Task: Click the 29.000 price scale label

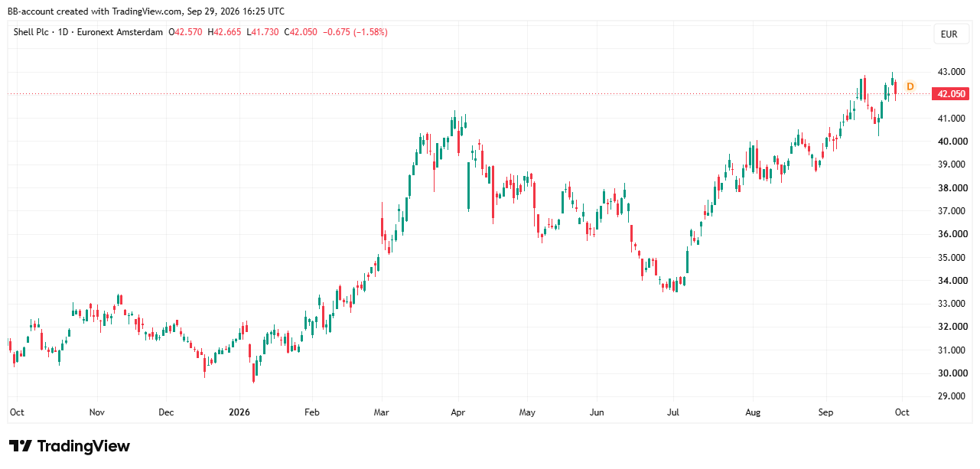Action: tap(950, 396)
